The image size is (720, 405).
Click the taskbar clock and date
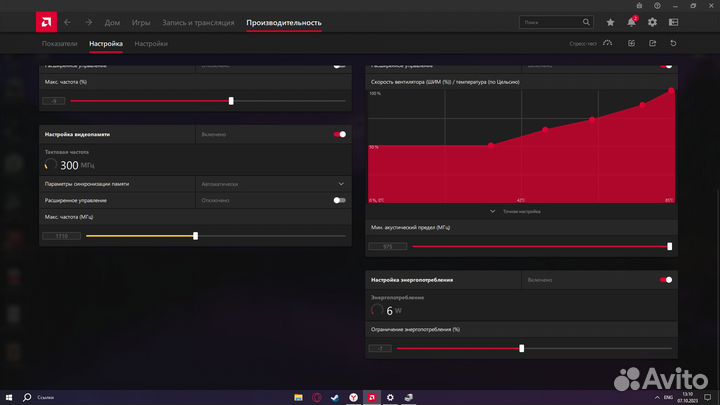pyautogui.click(x=687, y=397)
